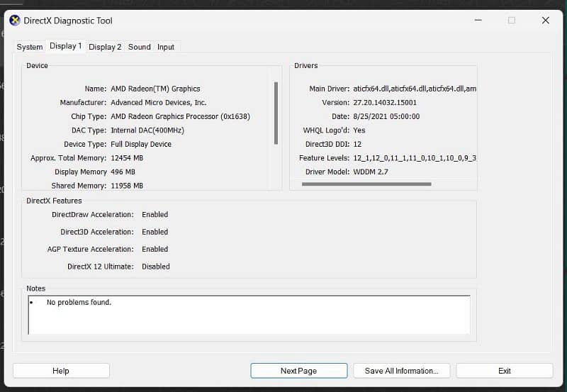Go to the Sound tab
The height and width of the screenshot is (392, 567).
[x=139, y=47]
